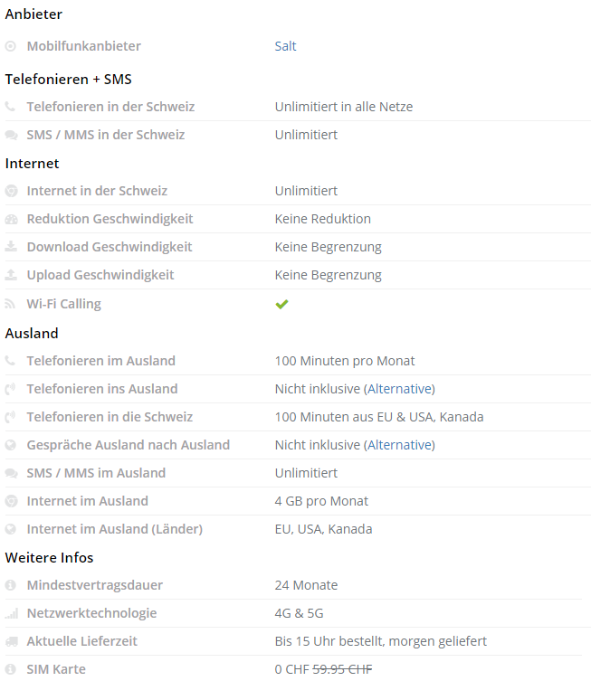Click the truck icon beside Aktuelle Lieferzeit
Viewport: 591px width, 700px height.
click(11, 641)
